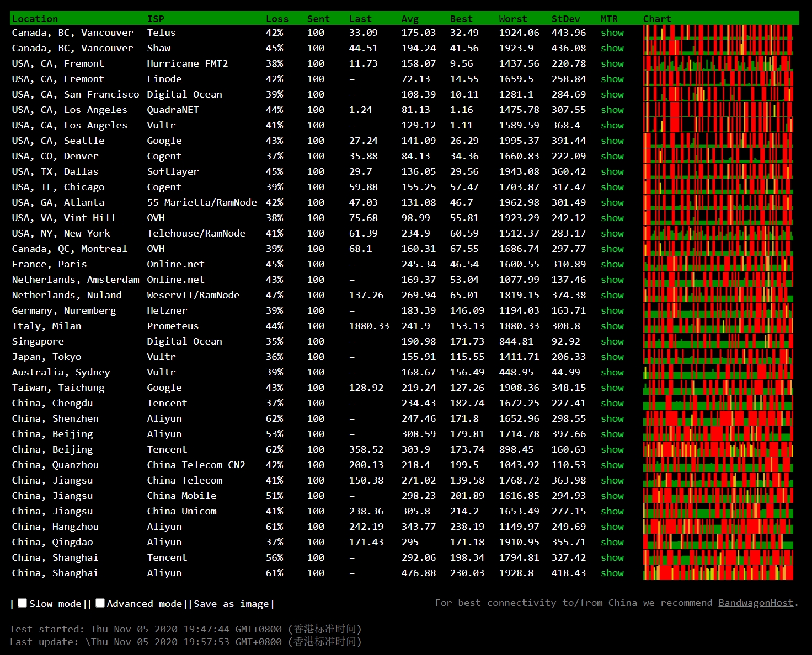Show MTR for Denver Cogent
The width and height of the screenshot is (812, 655).
(x=612, y=156)
